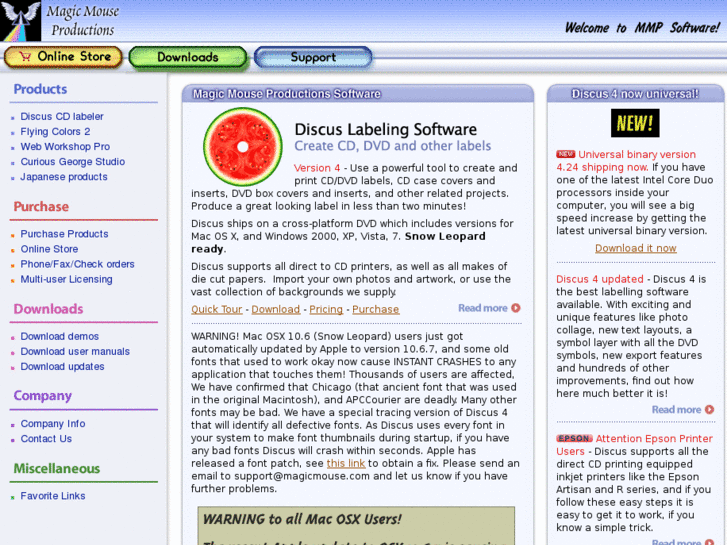The width and height of the screenshot is (727, 545).
Task: Click the Download link under Discus description
Action: 275,309
